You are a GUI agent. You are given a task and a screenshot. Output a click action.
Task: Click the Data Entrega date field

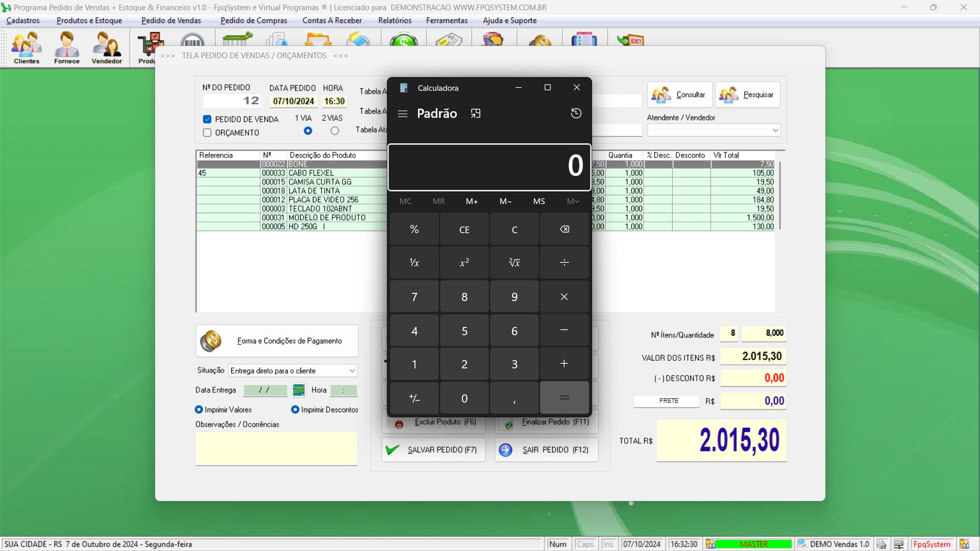click(x=265, y=390)
